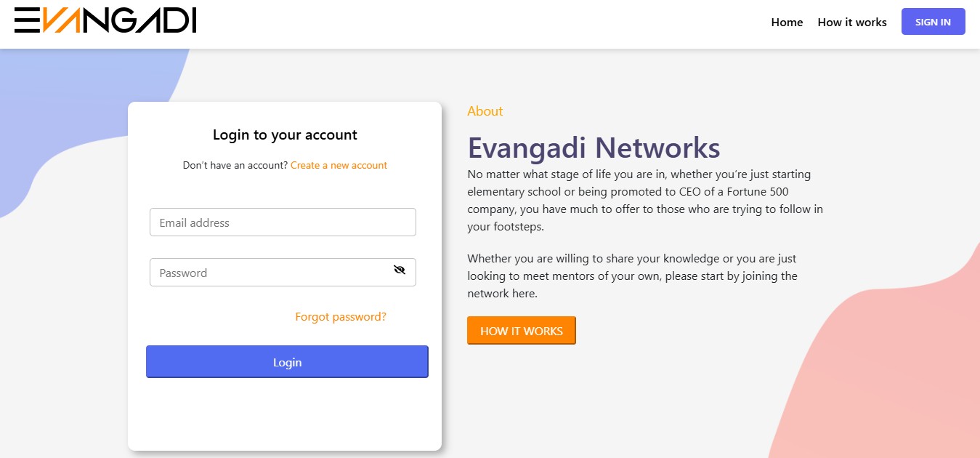Click the "Don't have an account?" text
980x458 pixels.
(235, 166)
